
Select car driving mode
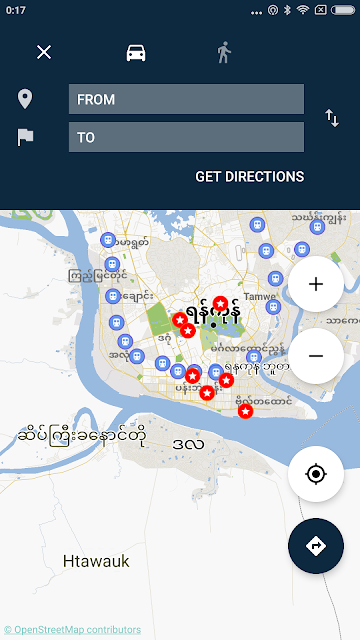tap(136, 53)
